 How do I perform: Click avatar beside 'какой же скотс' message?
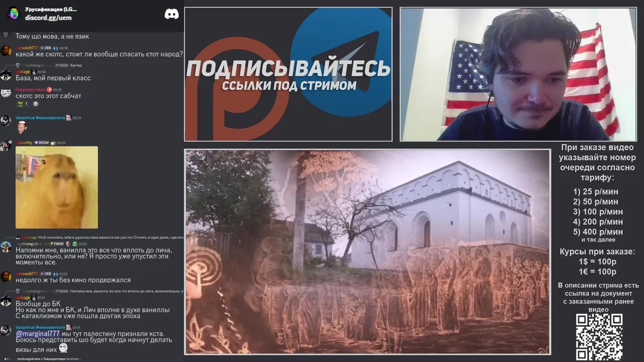click(6, 51)
